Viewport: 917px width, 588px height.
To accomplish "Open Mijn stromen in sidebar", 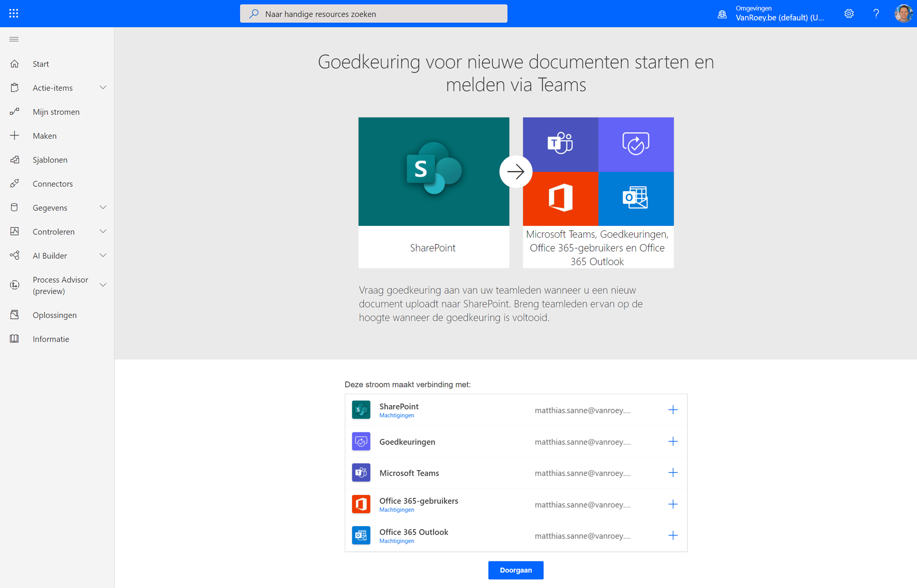I will pos(56,112).
